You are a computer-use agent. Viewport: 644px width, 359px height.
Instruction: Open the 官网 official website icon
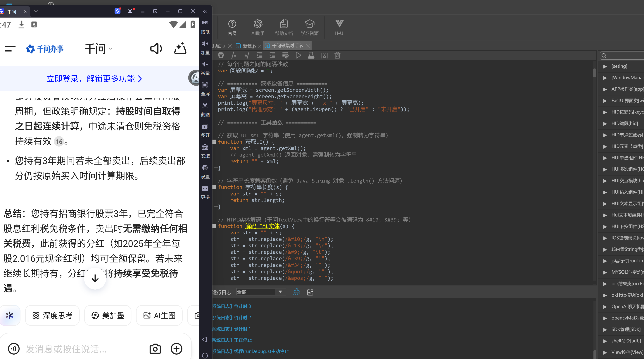point(232,28)
